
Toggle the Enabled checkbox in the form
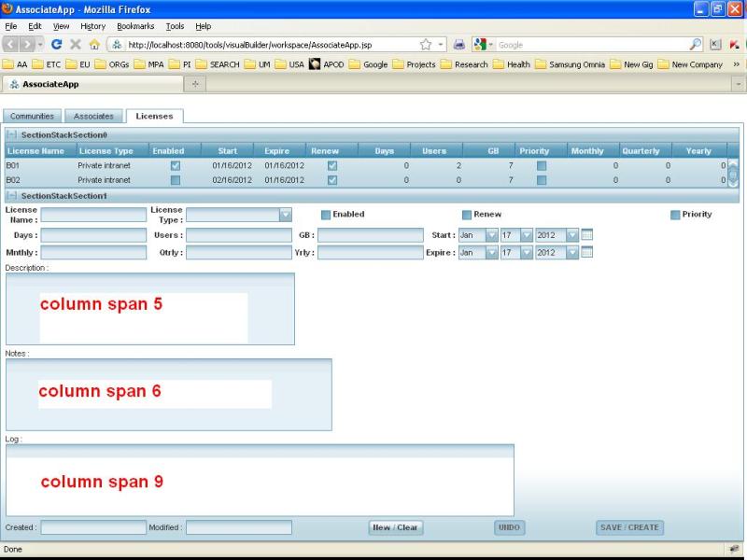pyautogui.click(x=326, y=215)
